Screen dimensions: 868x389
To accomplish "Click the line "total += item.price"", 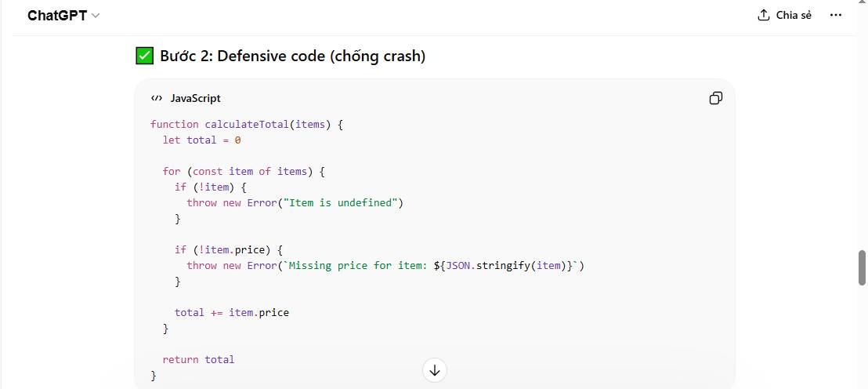I will (232, 312).
